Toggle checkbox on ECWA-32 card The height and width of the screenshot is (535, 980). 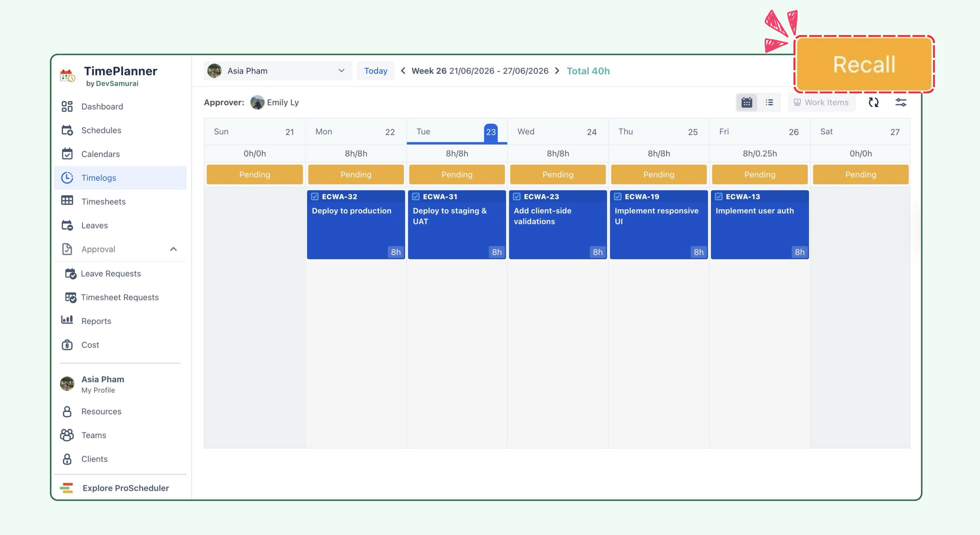pyautogui.click(x=315, y=197)
